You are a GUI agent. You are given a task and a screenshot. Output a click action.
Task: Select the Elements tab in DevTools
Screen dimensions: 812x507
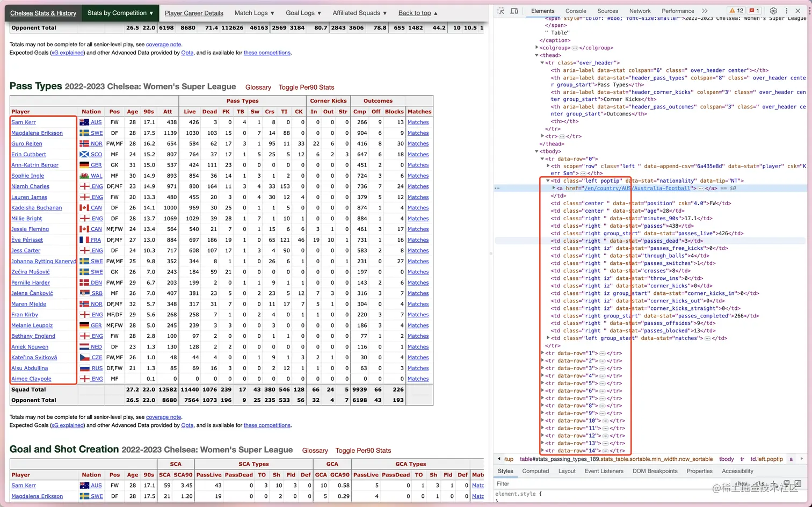pos(542,11)
